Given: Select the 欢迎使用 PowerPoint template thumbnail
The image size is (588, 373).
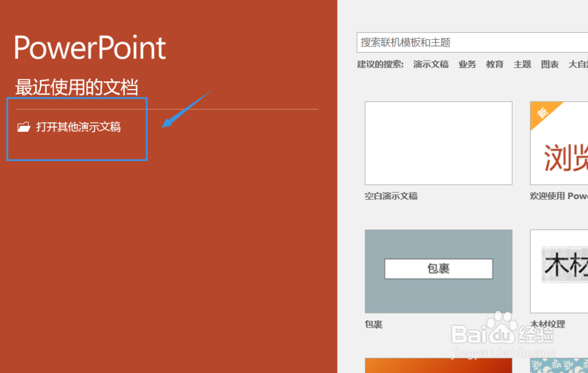Looking at the screenshot, I should [x=559, y=143].
